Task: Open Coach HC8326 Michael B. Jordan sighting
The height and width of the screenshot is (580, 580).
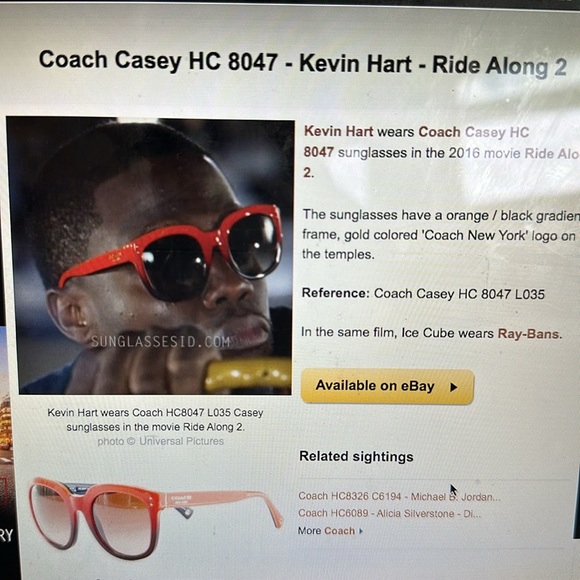Action: coord(399,496)
